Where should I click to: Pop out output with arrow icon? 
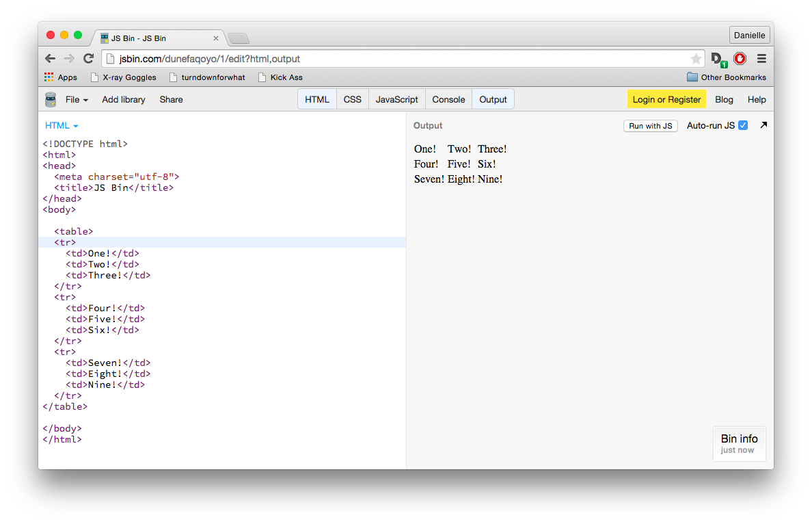point(763,125)
